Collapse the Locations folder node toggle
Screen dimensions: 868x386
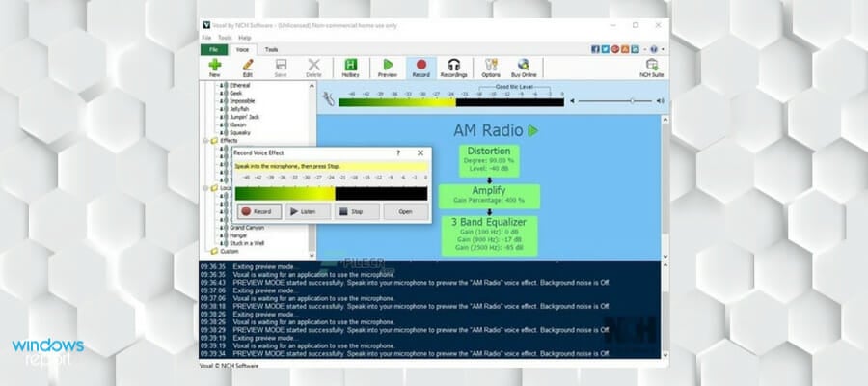click(x=205, y=188)
